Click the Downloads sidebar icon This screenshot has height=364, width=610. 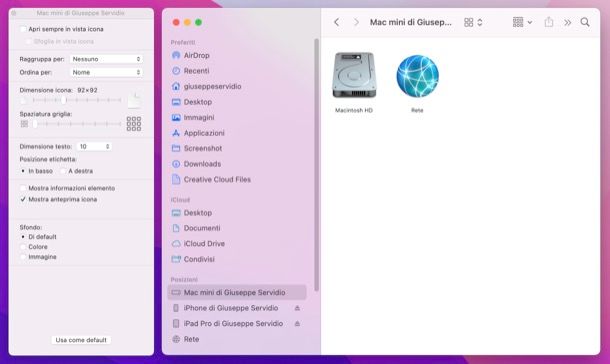(x=176, y=164)
